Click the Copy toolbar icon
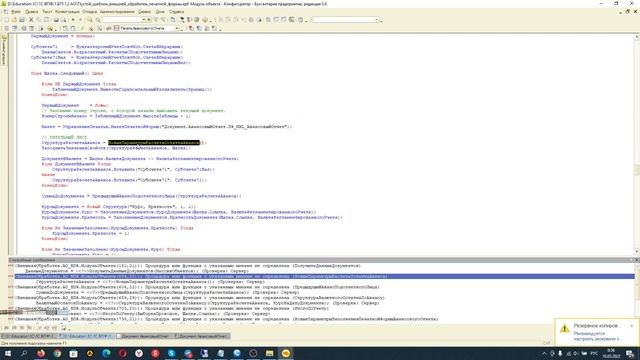 [x=39, y=20]
